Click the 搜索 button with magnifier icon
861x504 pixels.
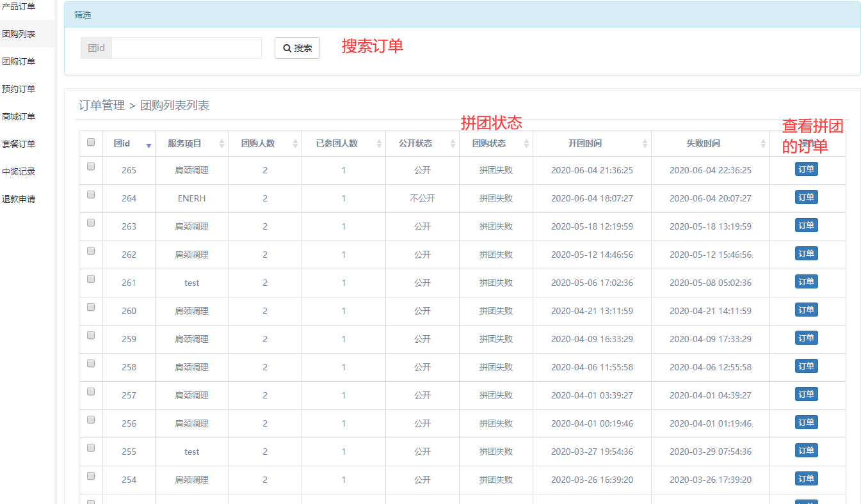[297, 48]
